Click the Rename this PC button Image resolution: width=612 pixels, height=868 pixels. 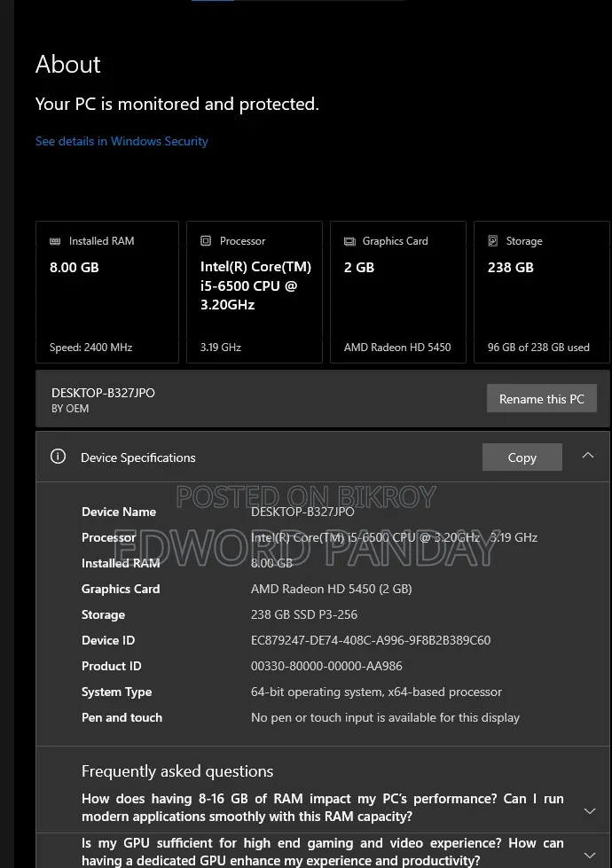542,399
